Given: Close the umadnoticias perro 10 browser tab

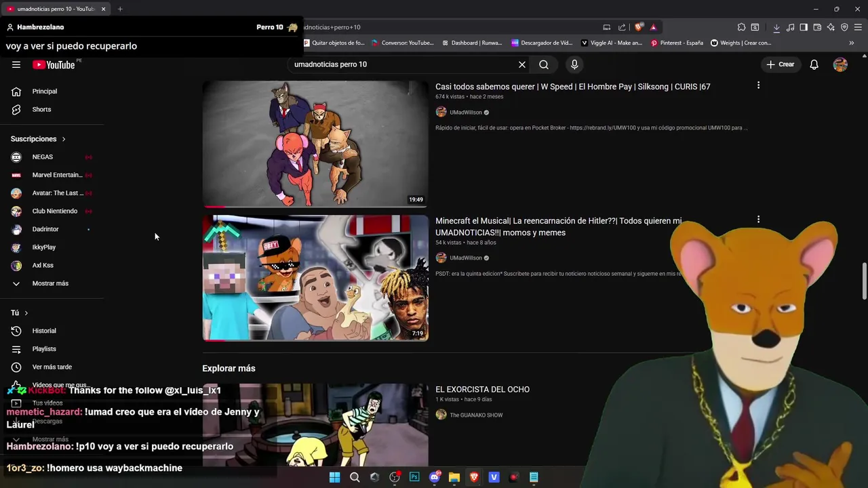Looking at the screenshot, I should click(103, 9).
